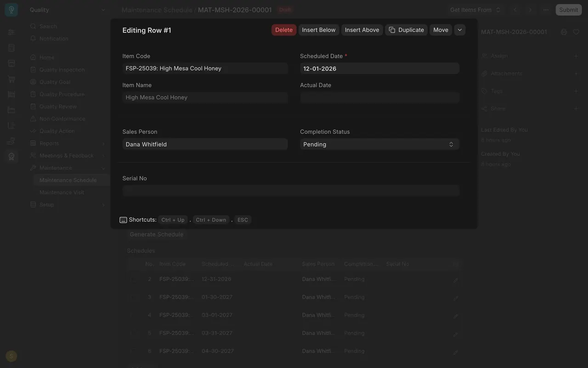
Task: Select the award badge Quality module icon
Action: coord(11,156)
